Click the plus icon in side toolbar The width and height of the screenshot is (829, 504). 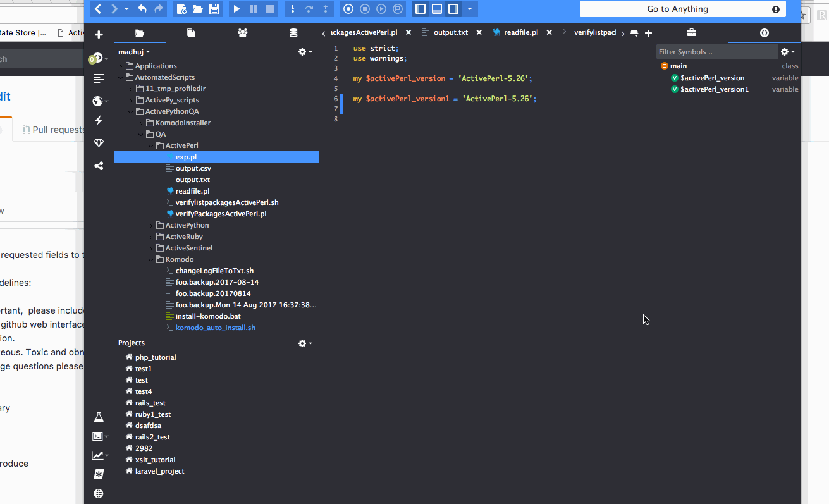coord(99,34)
